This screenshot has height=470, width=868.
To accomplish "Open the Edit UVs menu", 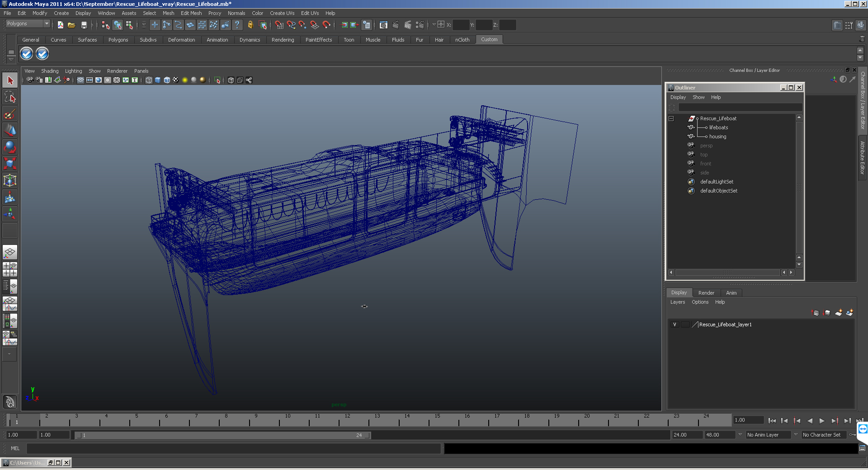I will [x=310, y=13].
